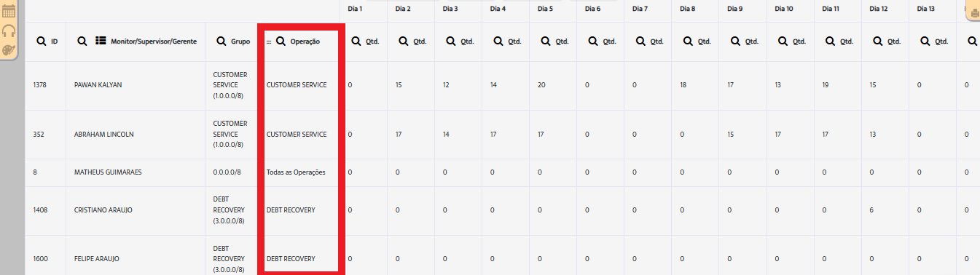Screen dimensions: 980x275
Task: Click the search icon beside ID
Action: click(42, 41)
